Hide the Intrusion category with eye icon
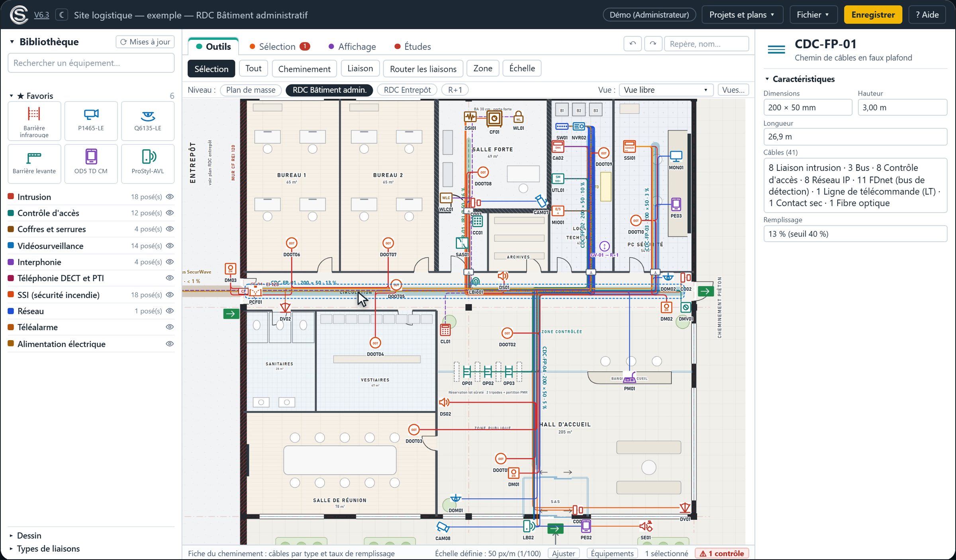 click(x=170, y=197)
